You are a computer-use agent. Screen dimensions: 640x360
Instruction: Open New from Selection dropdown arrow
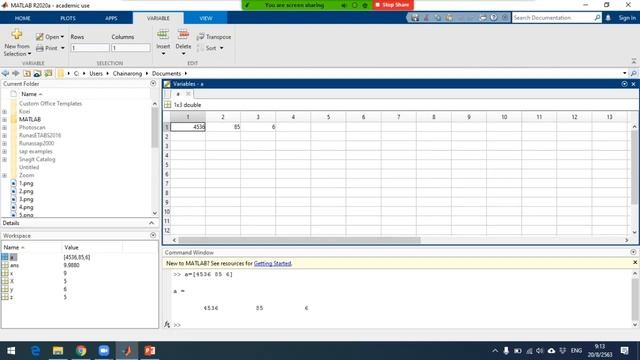point(29,54)
